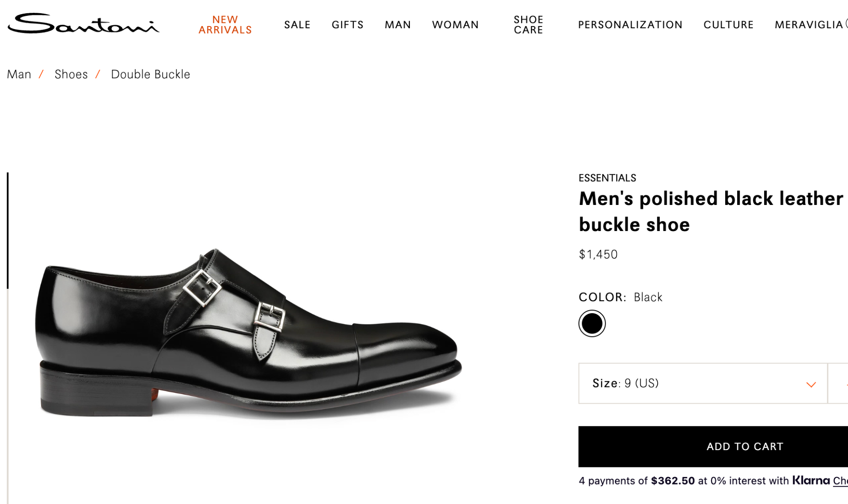This screenshot has width=848, height=504.
Task: Click the ADD TO CART button
Action: pos(745,446)
